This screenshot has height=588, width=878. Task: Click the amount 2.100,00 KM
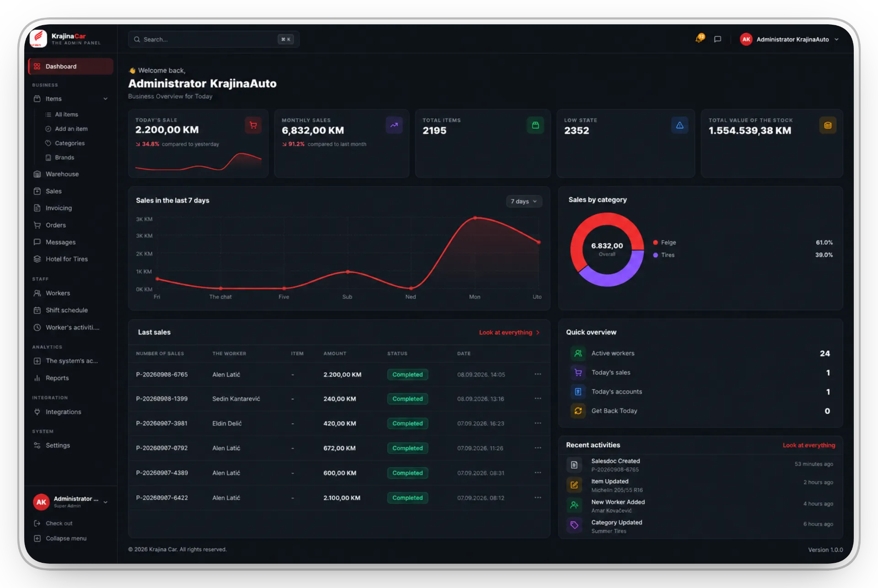[342, 498]
